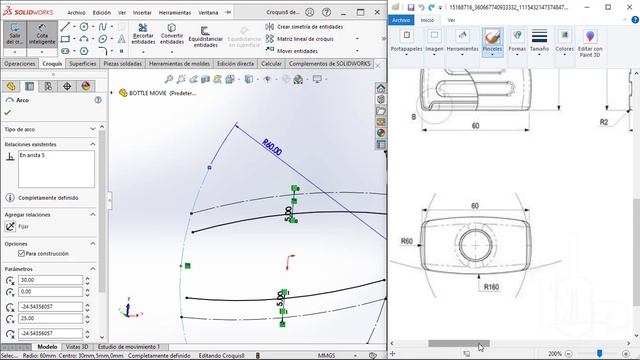Toggle Para construcción checkbox
The image size is (640, 360).
[x=21, y=253]
